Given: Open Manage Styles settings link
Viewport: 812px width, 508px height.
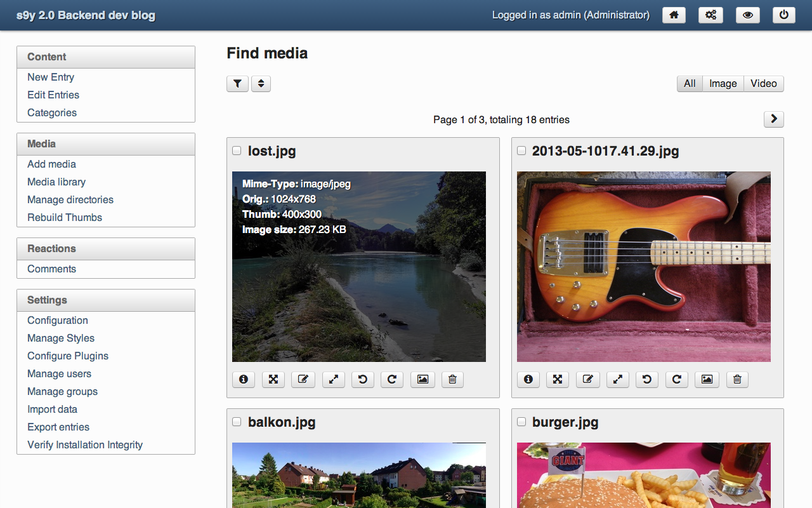Looking at the screenshot, I should point(61,338).
